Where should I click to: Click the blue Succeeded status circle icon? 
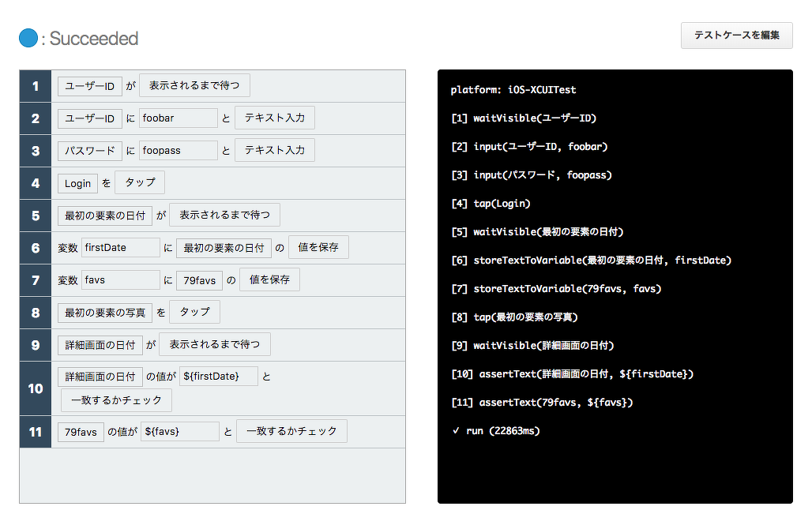click(28, 38)
